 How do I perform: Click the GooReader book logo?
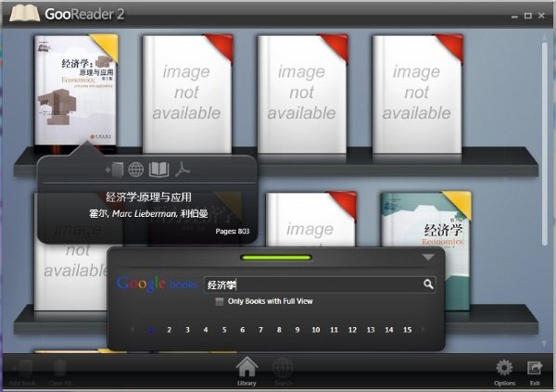(24, 13)
